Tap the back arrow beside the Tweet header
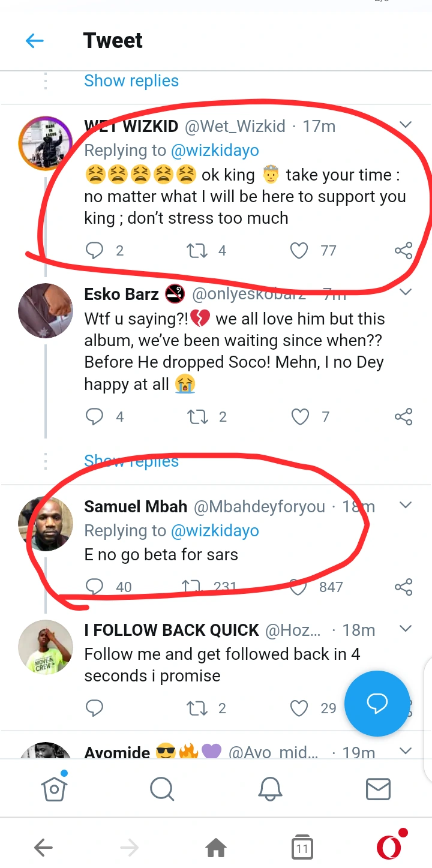 point(35,41)
